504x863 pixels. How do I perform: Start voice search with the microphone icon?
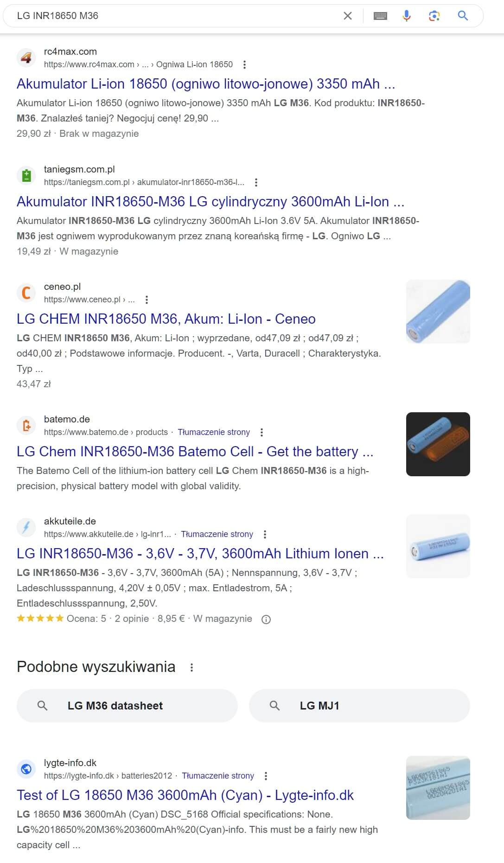coord(407,16)
